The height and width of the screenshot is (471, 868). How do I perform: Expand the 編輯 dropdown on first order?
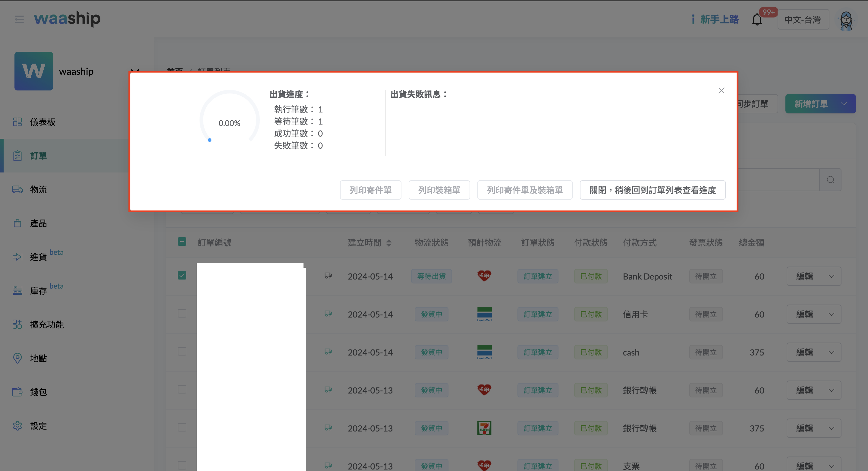[x=831, y=277]
